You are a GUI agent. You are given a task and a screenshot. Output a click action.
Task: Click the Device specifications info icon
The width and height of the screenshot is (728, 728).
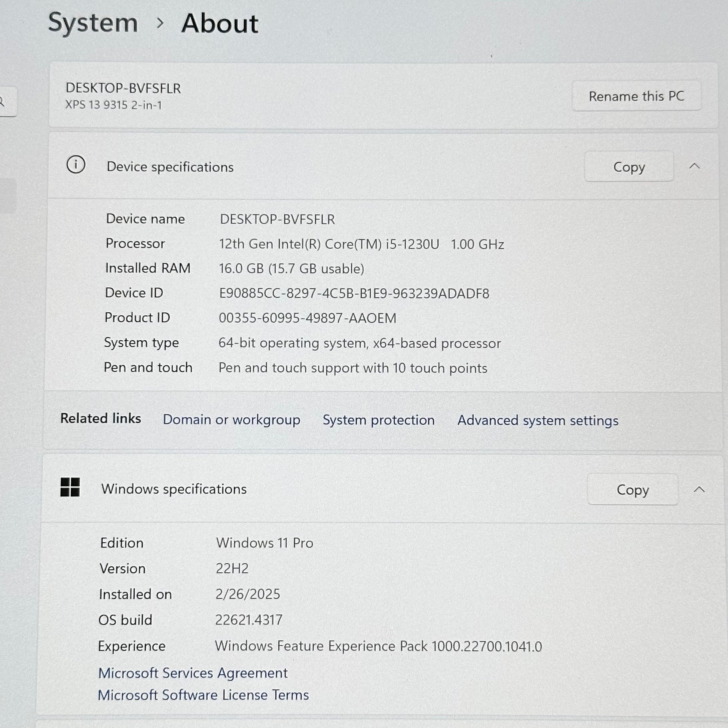pos(76,165)
